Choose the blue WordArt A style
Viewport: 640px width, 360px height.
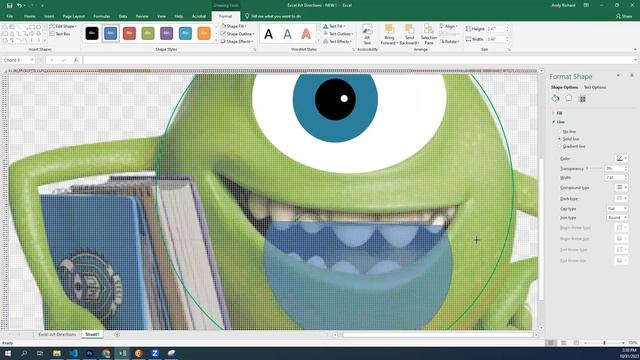287,34
